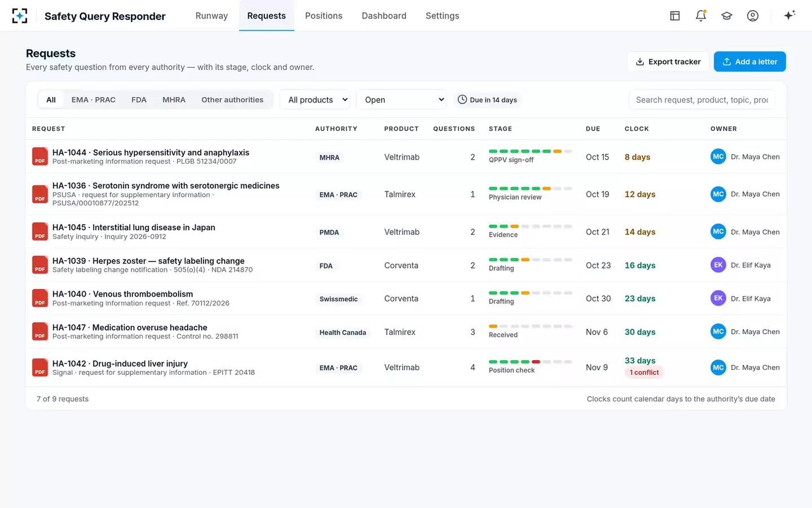Open the HA-1044 Serious hypersensitivity request
Viewport: 812px width, 508px height.
[151, 152]
